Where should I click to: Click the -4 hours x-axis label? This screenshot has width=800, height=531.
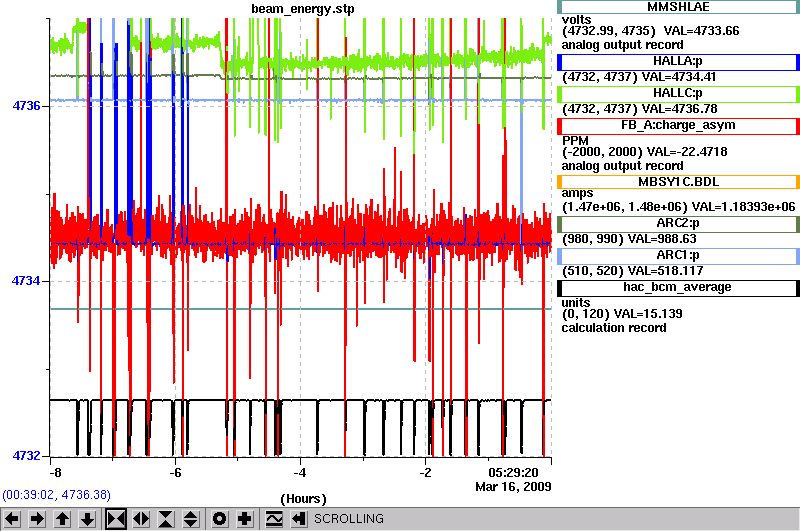click(x=300, y=472)
